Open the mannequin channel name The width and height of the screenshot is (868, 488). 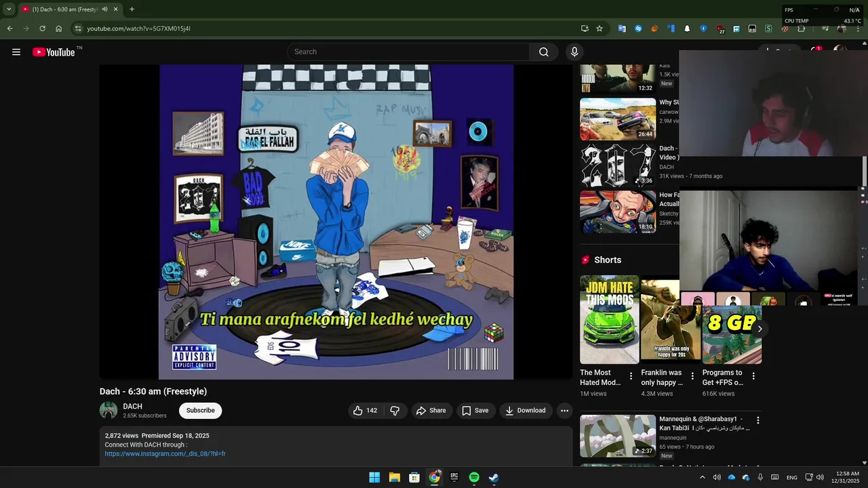(673, 438)
